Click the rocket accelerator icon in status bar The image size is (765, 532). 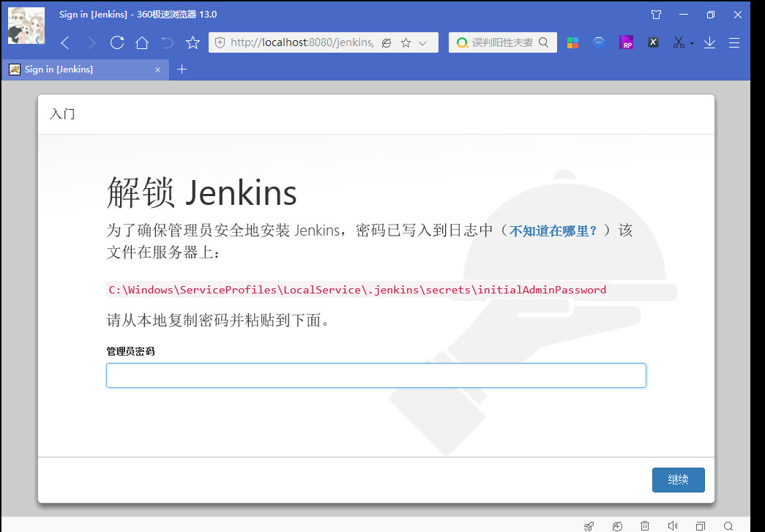tap(589, 526)
